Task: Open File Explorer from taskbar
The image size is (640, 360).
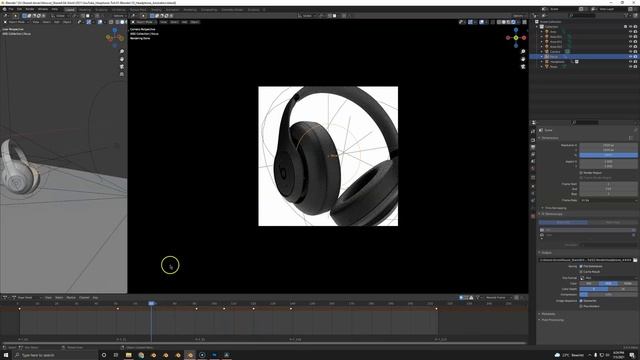Action: point(128,355)
